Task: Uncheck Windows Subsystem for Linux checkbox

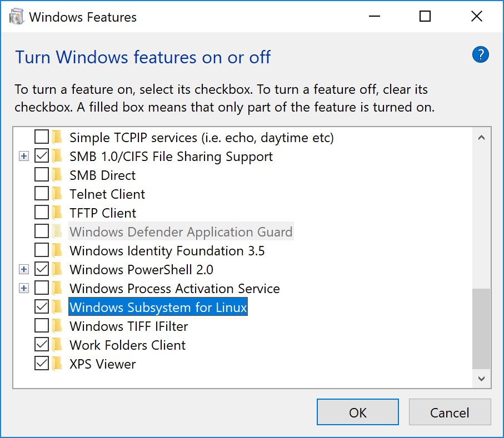Action: point(42,307)
